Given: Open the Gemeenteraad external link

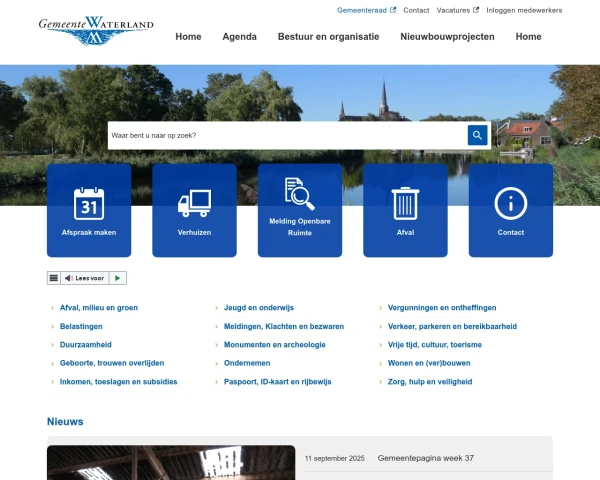Looking at the screenshot, I should click(x=366, y=10).
